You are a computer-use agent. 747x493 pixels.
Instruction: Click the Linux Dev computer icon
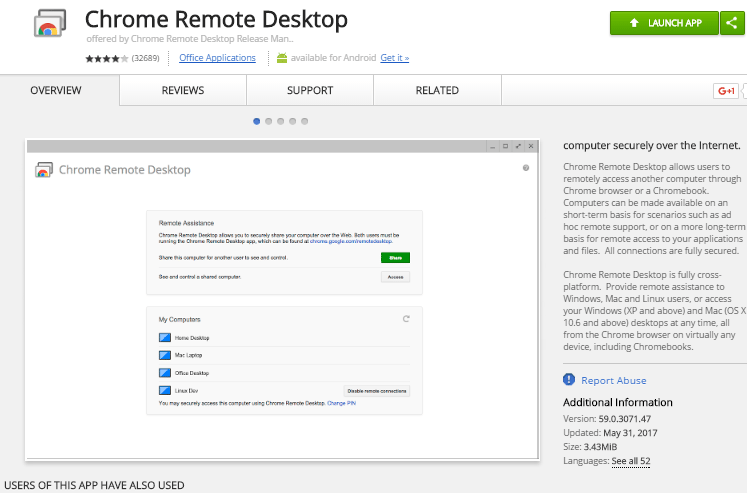pyautogui.click(x=165, y=391)
